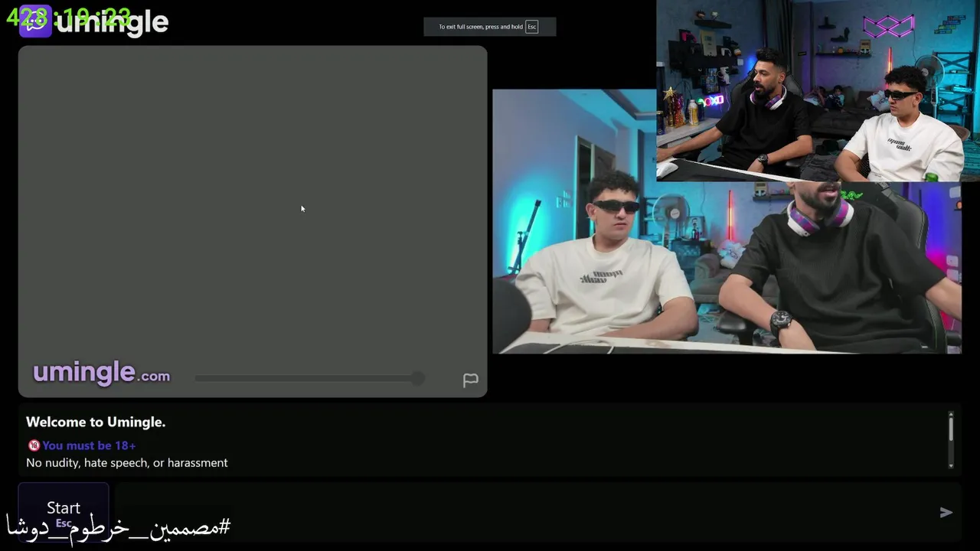
Task: Click the "You must be 18+" text
Action: tap(89, 445)
